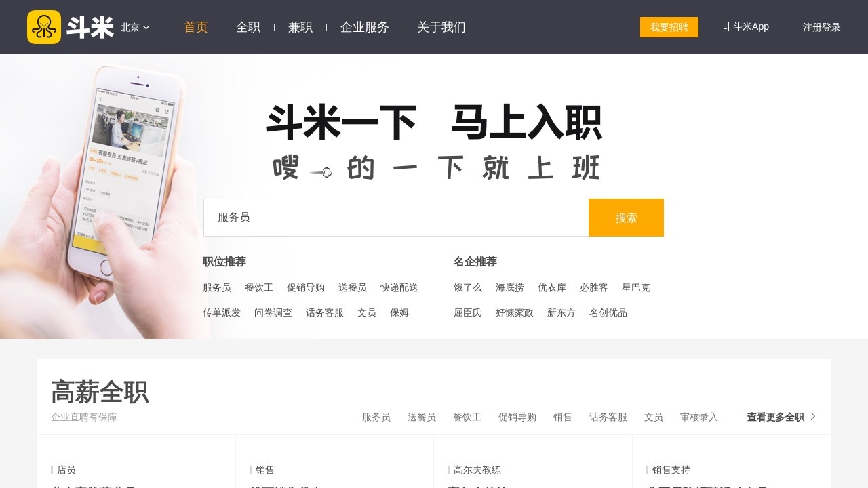
Task: Expand the city chevron next to 北京
Action: pyautogui.click(x=146, y=28)
